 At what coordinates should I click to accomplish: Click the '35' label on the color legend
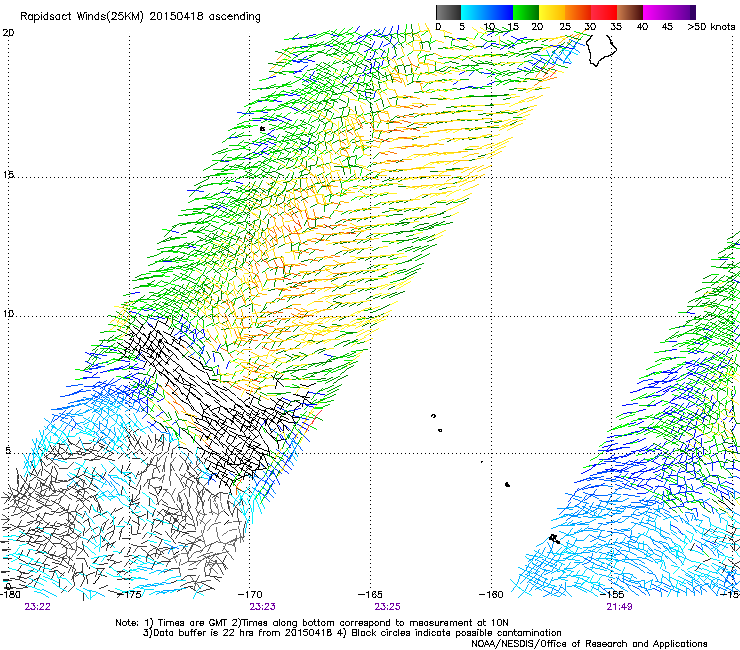point(616,27)
